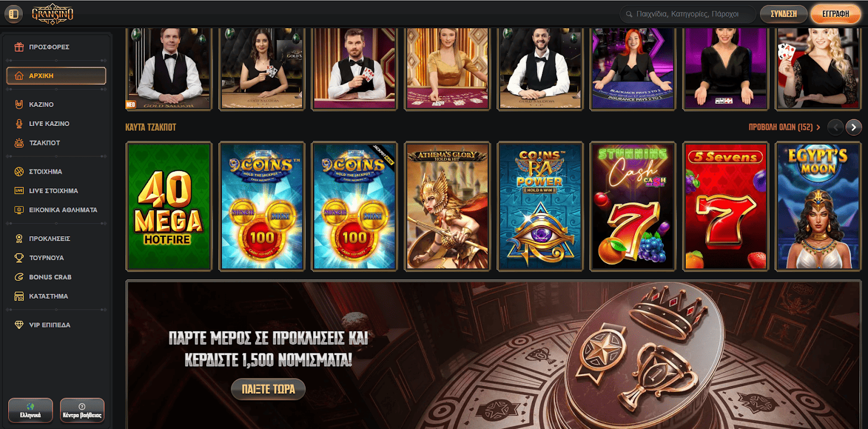Click ΠΑΙΞΤΕ ΤΩΡΑ on the challenges banner

[268, 389]
